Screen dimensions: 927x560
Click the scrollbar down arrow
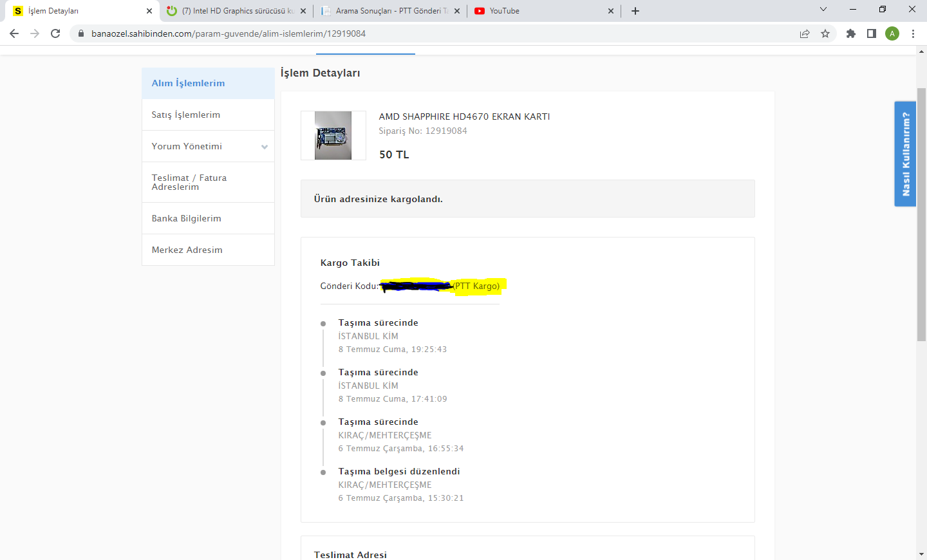922,554
